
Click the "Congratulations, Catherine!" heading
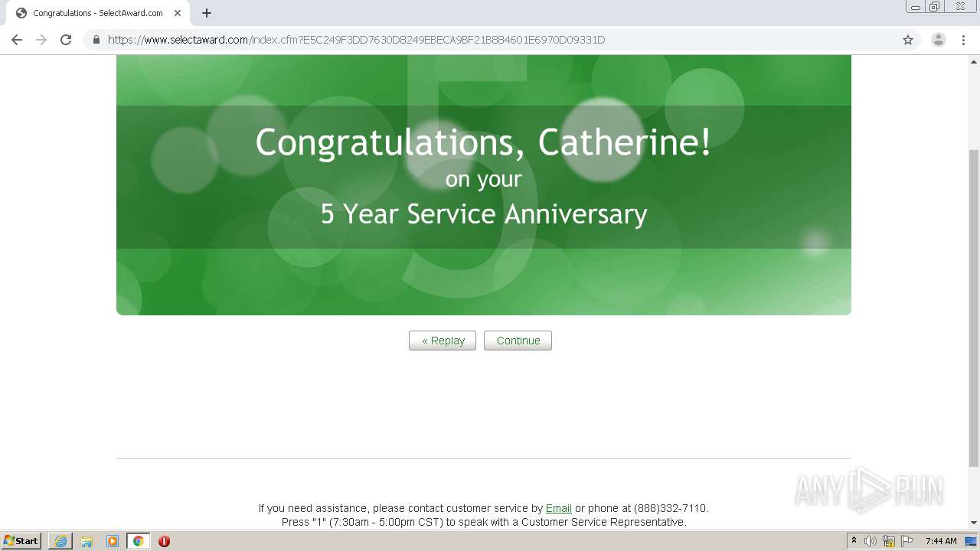483,142
